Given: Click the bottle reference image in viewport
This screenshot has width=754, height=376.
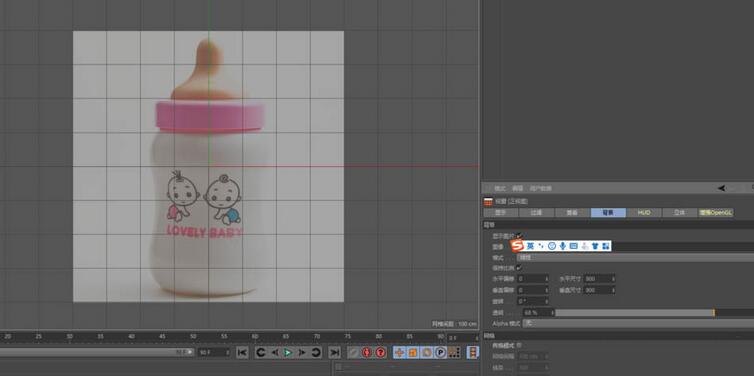Looking at the screenshot, I should point(208,166).
